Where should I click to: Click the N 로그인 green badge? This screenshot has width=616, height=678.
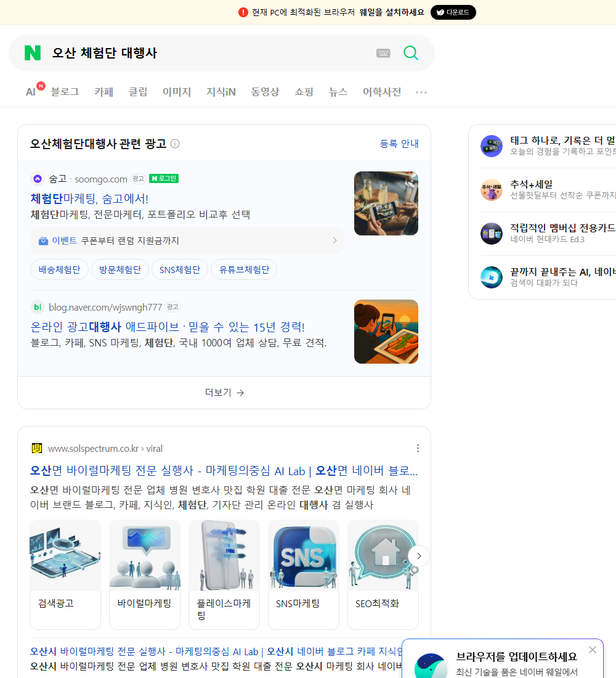pos(164,179)
